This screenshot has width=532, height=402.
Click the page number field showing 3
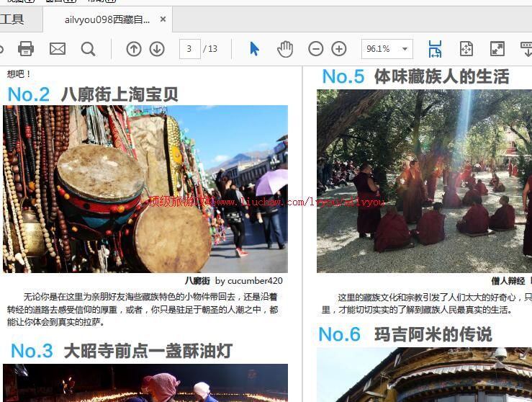pos(189,49)
